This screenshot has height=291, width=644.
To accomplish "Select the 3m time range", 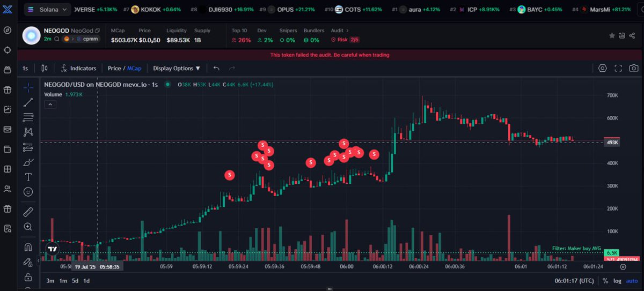I will point(50,281).
